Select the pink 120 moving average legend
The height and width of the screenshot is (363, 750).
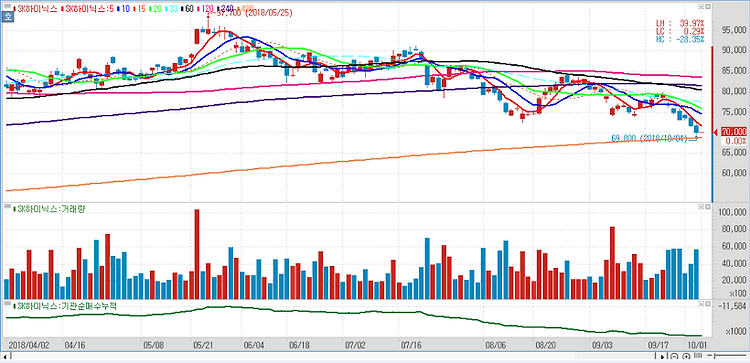coord(205,9)
